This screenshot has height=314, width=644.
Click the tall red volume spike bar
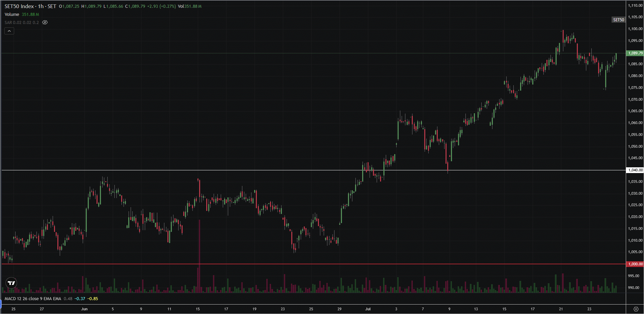coord(199,256)
